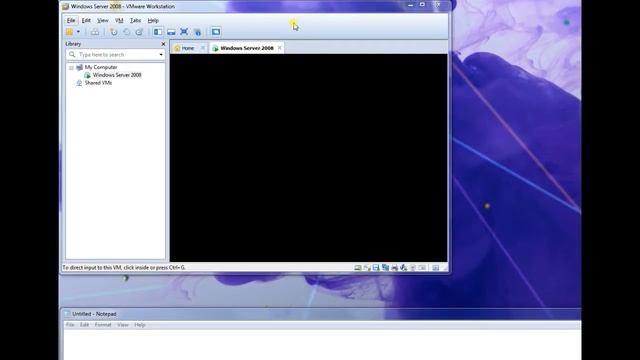The width and height of the screenshot is (640, 360).
Task: Open the VMware File menu
Action: point(71,20)
